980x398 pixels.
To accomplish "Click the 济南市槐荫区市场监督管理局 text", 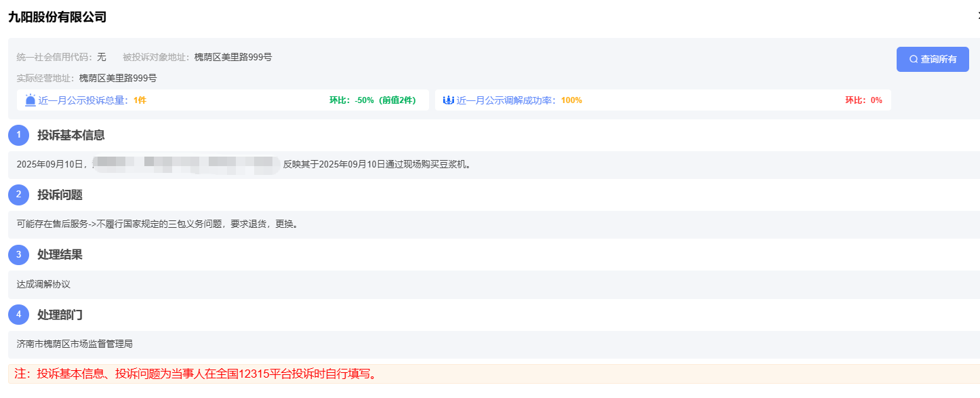I will point(75,344).
